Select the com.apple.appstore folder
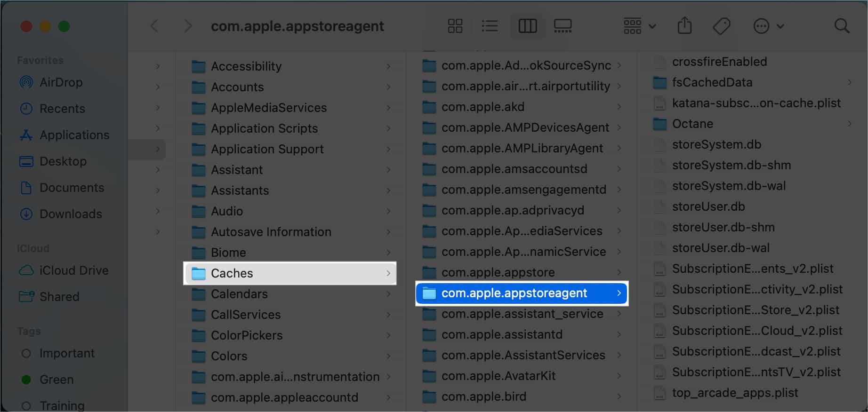The height and width of the screenshot is (412, 868). 522,272
